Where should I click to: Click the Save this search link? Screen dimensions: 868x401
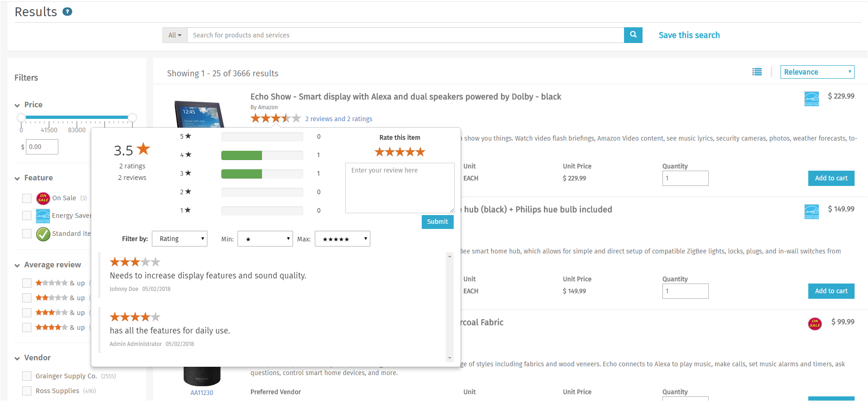tap(689, 35)
